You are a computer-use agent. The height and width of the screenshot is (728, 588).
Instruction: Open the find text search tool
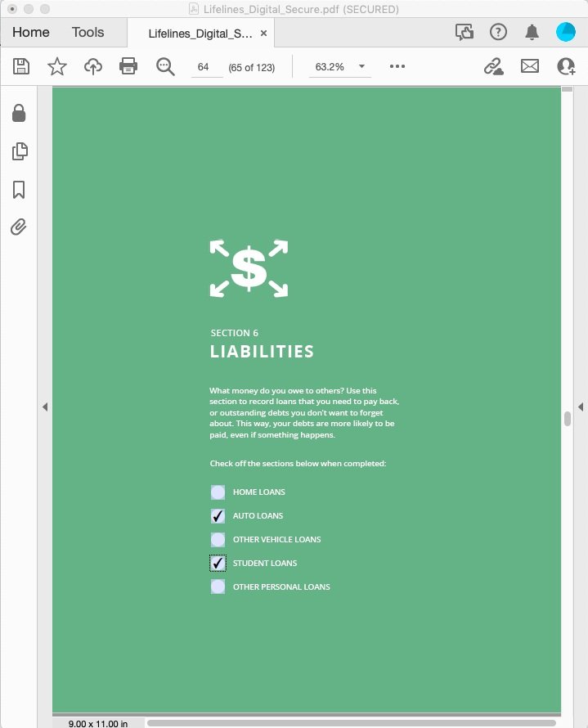click(165, 66)
